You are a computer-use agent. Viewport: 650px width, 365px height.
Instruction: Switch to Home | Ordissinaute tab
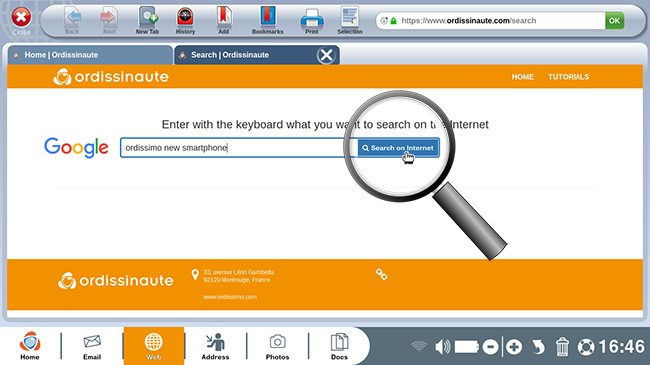[90, 55]
